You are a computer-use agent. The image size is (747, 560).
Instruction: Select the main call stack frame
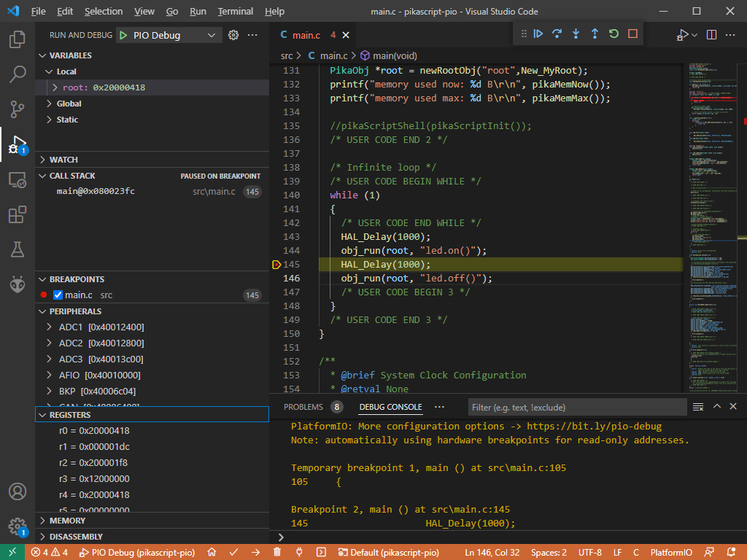tap(96, 191)
